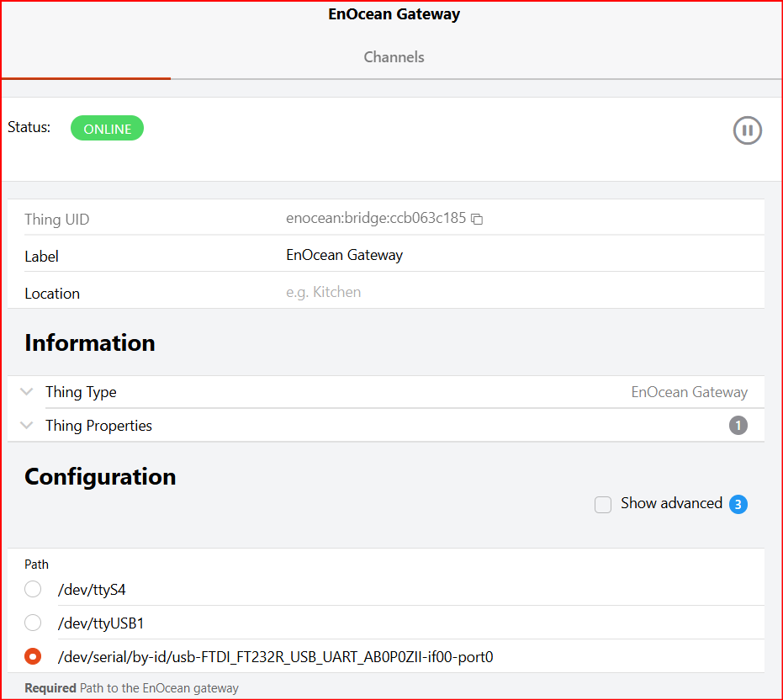Click the ONLINE status badge

107,129
